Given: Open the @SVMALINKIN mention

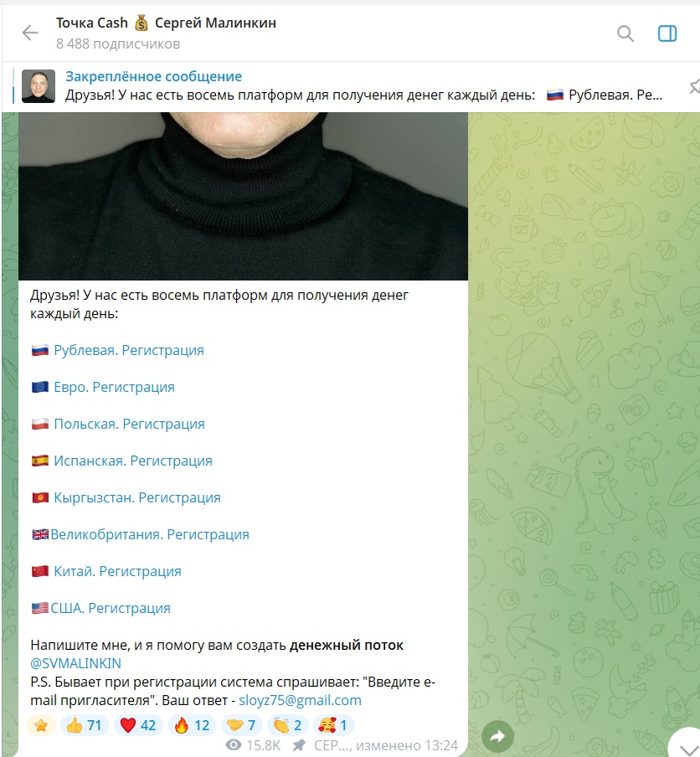Looking at the screenshot, I should pyautogui.click(x=76, y=663).
